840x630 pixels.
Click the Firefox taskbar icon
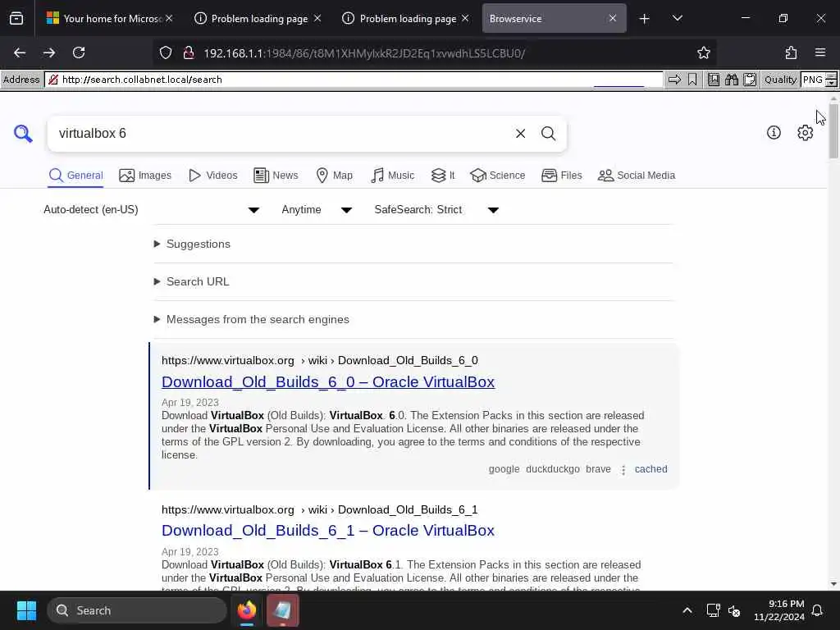(x=247, y=610)
